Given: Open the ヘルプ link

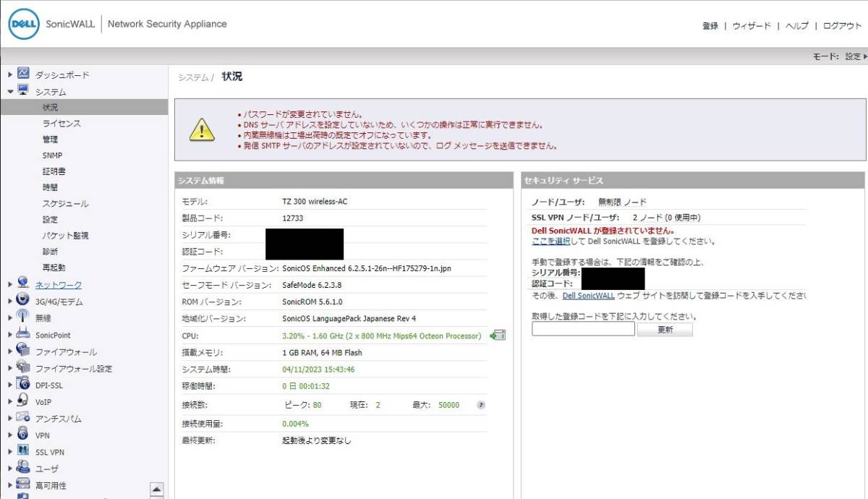Looking at the screenshot, I should [796, 26].
